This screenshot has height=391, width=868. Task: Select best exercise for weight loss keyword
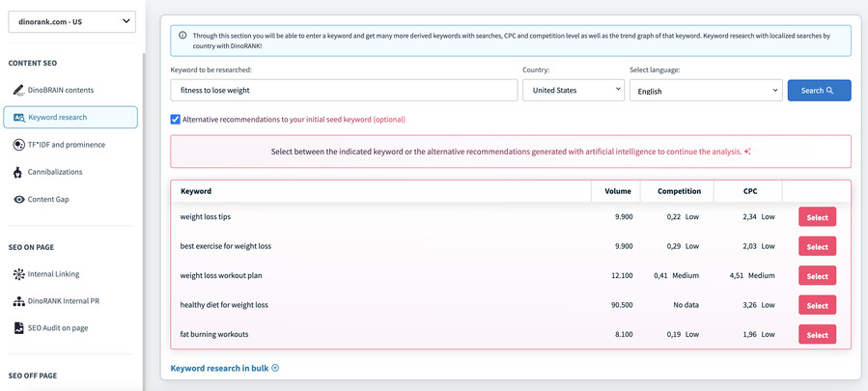pos(817,246)
